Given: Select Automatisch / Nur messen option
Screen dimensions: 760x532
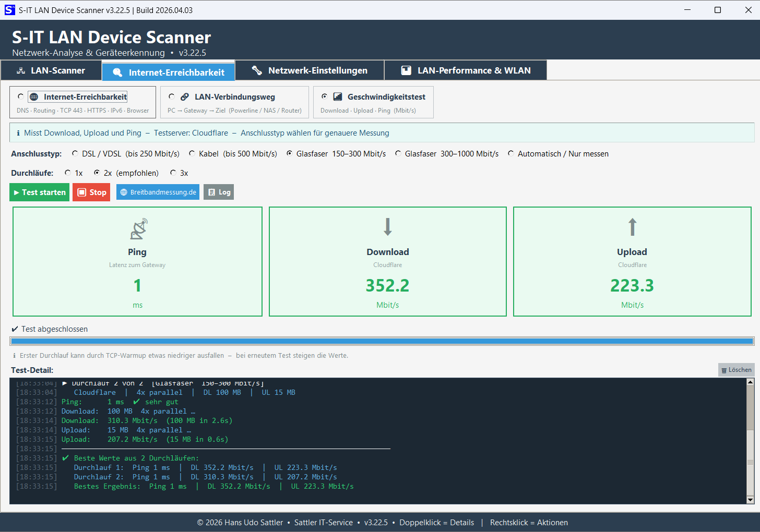Looking at the screenshot, I should pyautogui.click(x=511, y=154).
